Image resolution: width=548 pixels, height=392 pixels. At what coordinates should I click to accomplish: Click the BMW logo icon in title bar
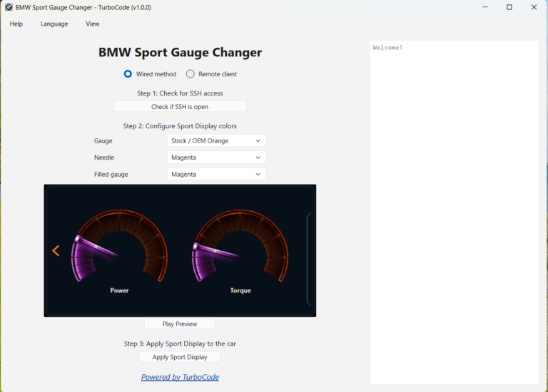click(x=9, y=7)
